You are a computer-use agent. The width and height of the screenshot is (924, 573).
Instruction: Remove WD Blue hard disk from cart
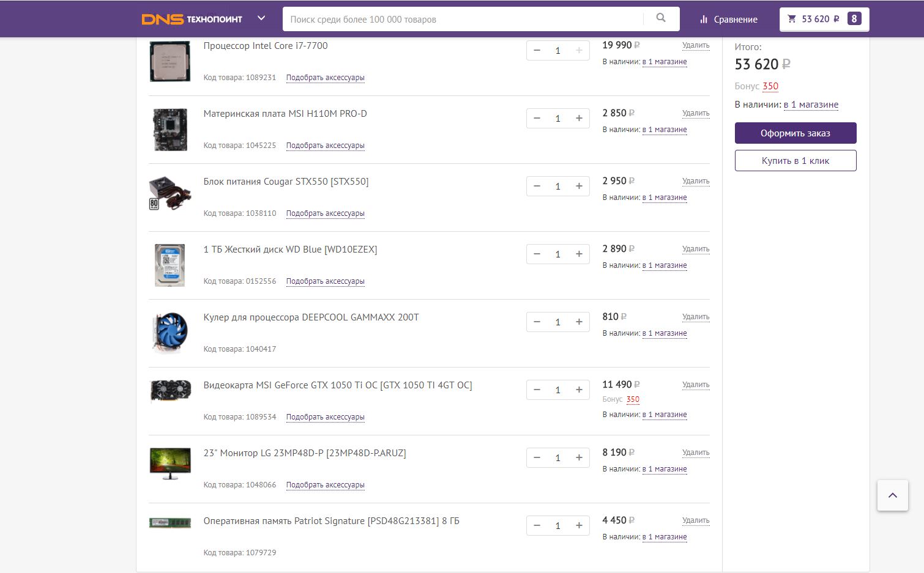(696, 250)
